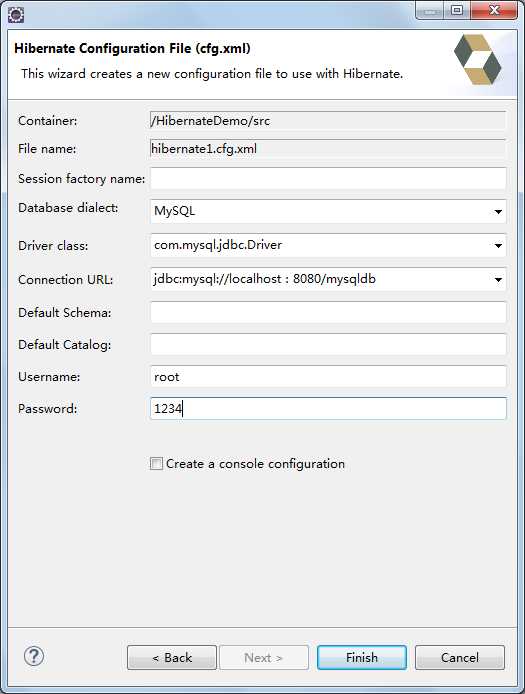Click the help question mark icon

pyautogui.click(x=34, y=656)
